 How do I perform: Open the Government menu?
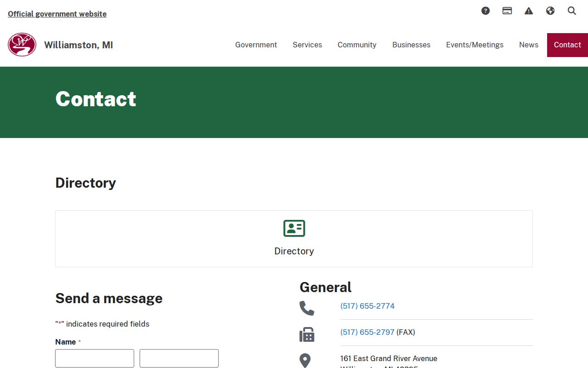coord(256,45)
